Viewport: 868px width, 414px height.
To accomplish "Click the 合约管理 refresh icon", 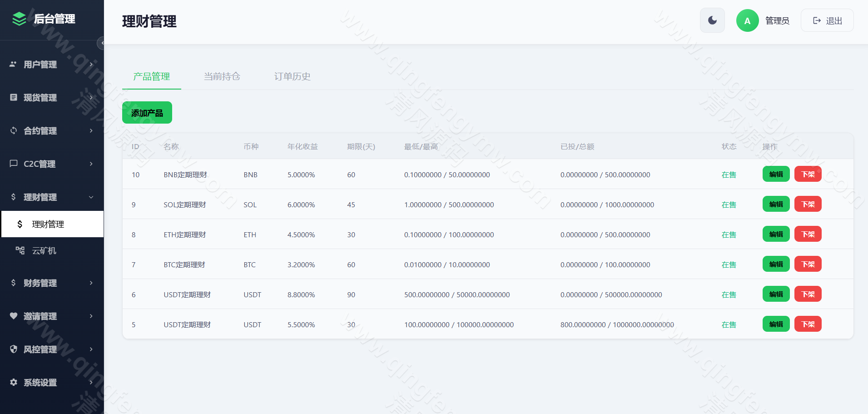I will pyautogui.click(x=13, y=131).
